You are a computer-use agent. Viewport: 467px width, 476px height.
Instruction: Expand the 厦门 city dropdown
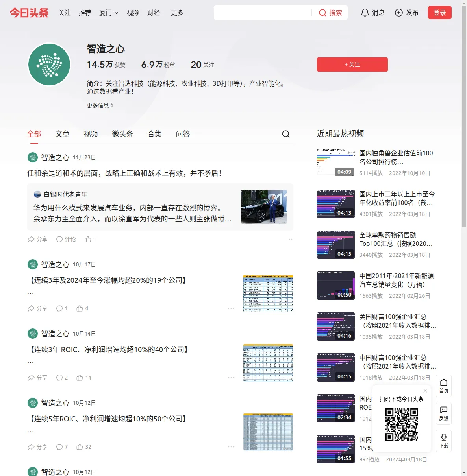109,13
